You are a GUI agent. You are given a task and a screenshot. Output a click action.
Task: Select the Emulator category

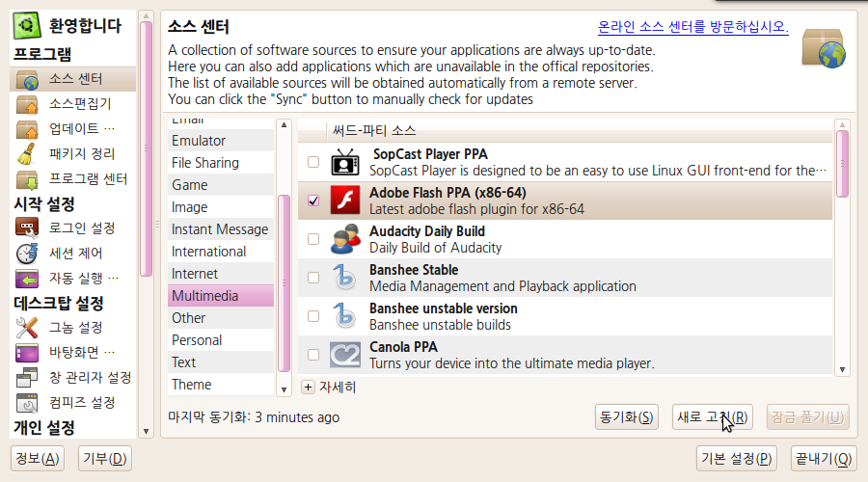coord(221,141)
